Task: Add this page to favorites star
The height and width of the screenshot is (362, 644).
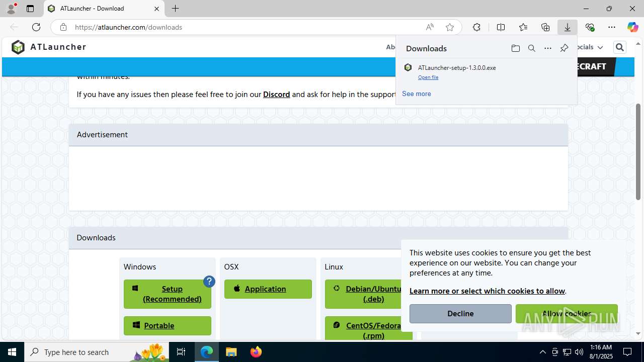Action: point(450,27)
